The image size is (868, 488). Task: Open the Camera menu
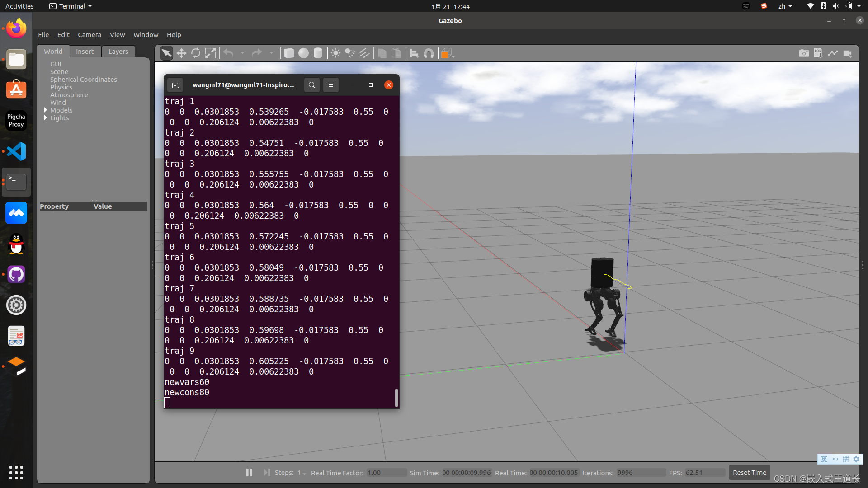tap(89, 34)
